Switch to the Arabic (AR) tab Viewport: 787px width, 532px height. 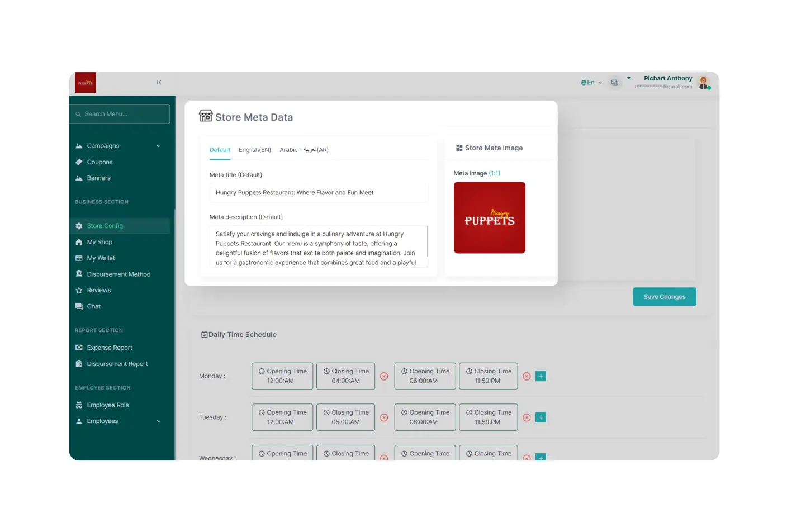(304, 150)
